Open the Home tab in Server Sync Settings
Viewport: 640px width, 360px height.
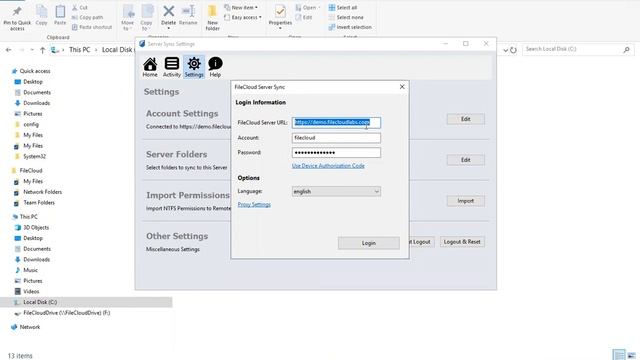(150, 67)
